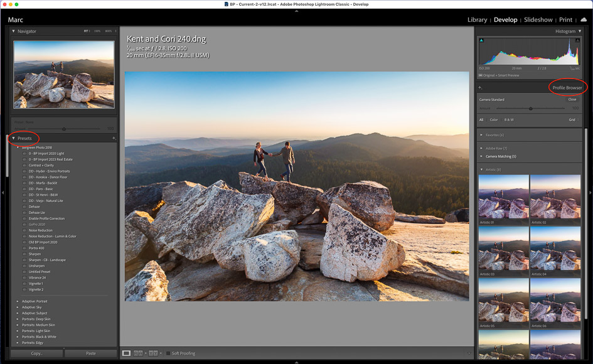Screen dimensions: 593x364
Task: Collapse the Navigator panel
Action: (x=14, y=31)
